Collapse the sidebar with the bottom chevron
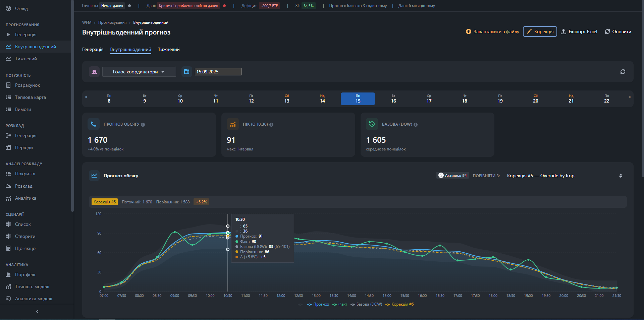 [x=37, y=312]
